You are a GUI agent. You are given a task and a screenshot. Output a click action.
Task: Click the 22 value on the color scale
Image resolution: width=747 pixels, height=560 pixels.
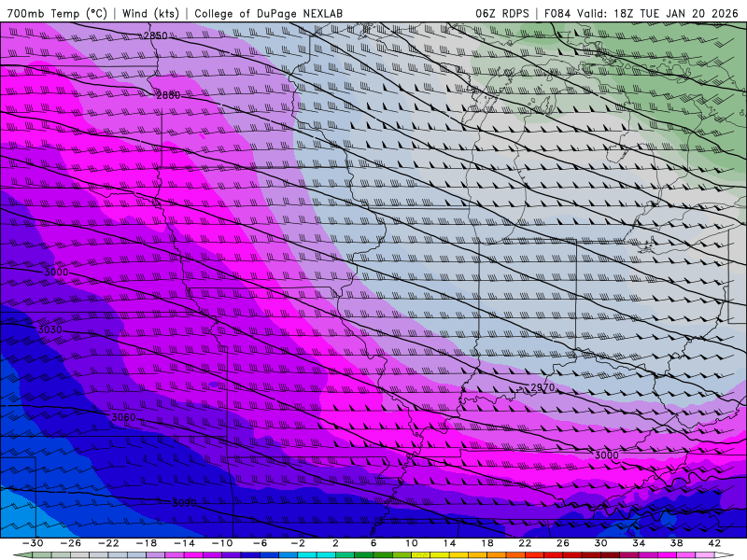coord(525,543)
